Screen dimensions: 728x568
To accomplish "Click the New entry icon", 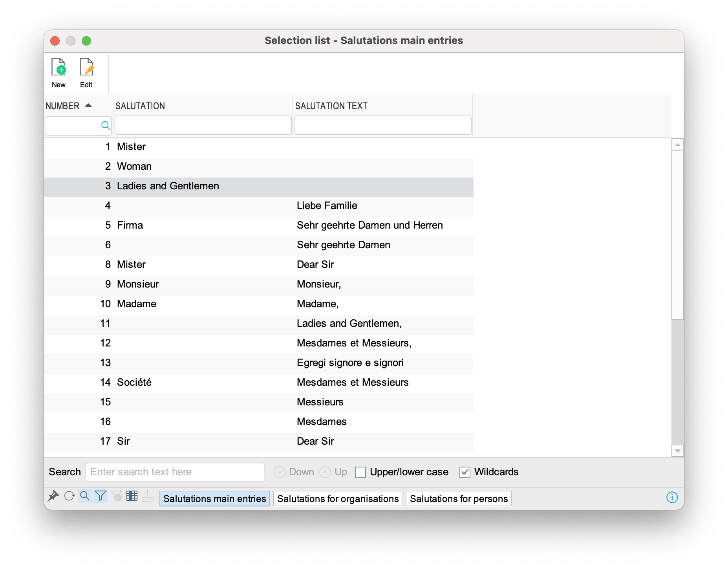I will pos(59,68).
